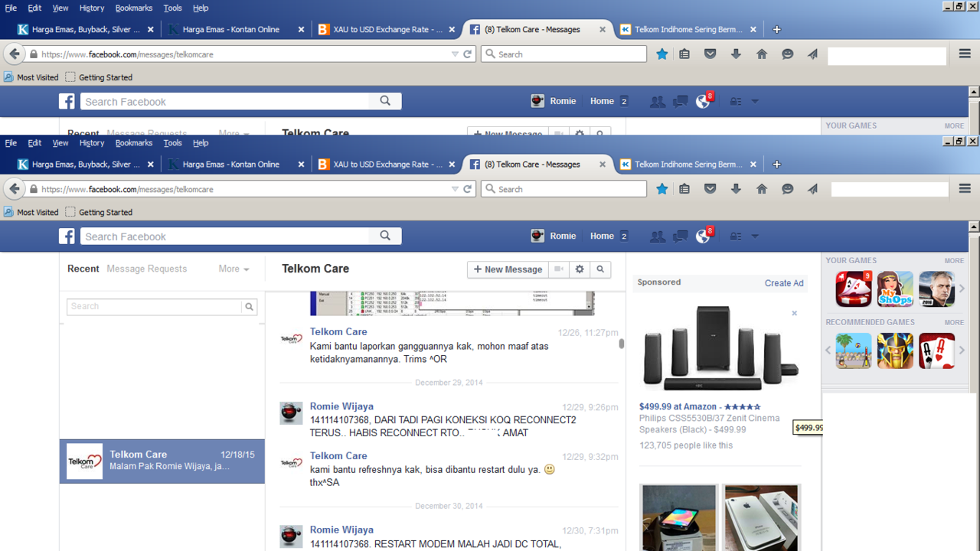Expand More dropdown next to Message Requests
Screen dimensions: 980x551
pyautogui.click(x=234, y=269)
